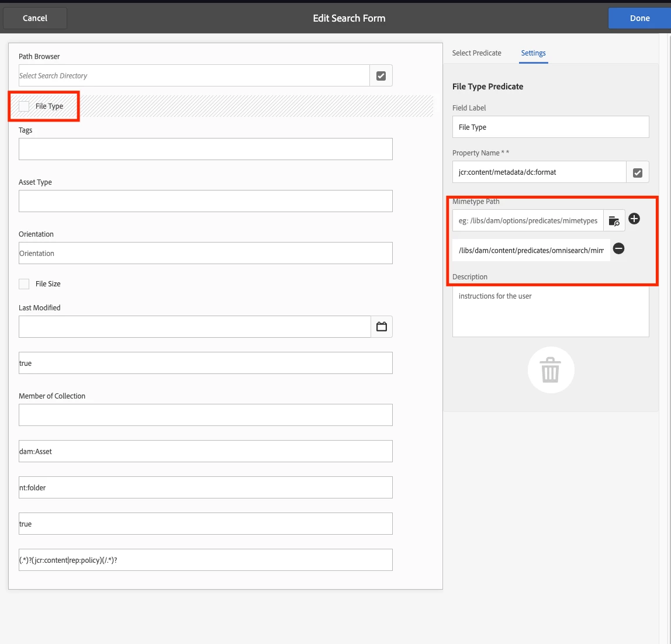The height and width of the screenshot is (644, 671).
Task: Click the dam:Asset field
Action: point(205,451)
